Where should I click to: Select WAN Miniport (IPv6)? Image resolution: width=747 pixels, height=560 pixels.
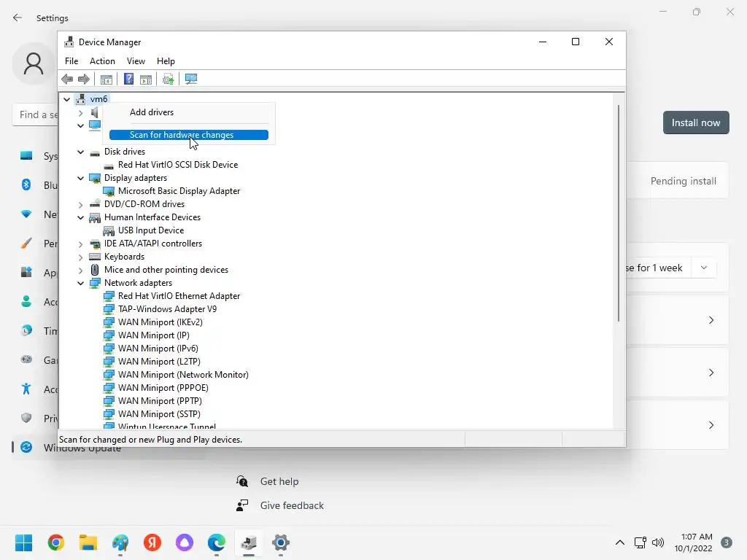(158, 348)
